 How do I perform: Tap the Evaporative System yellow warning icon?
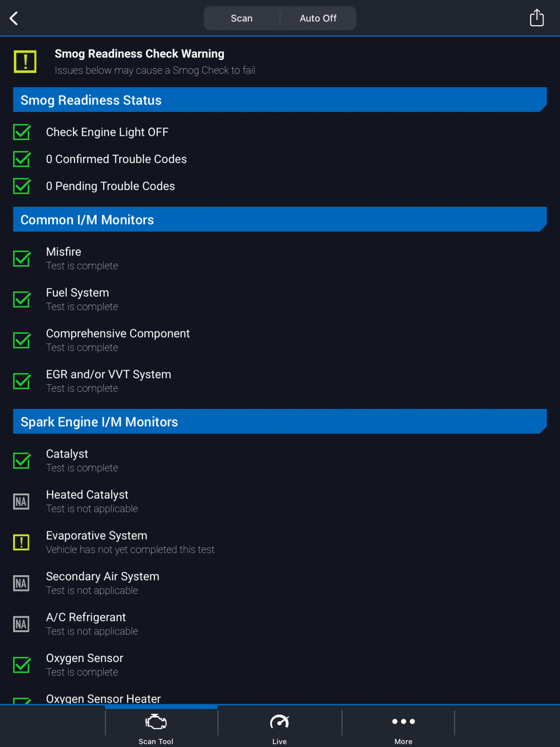21,542
